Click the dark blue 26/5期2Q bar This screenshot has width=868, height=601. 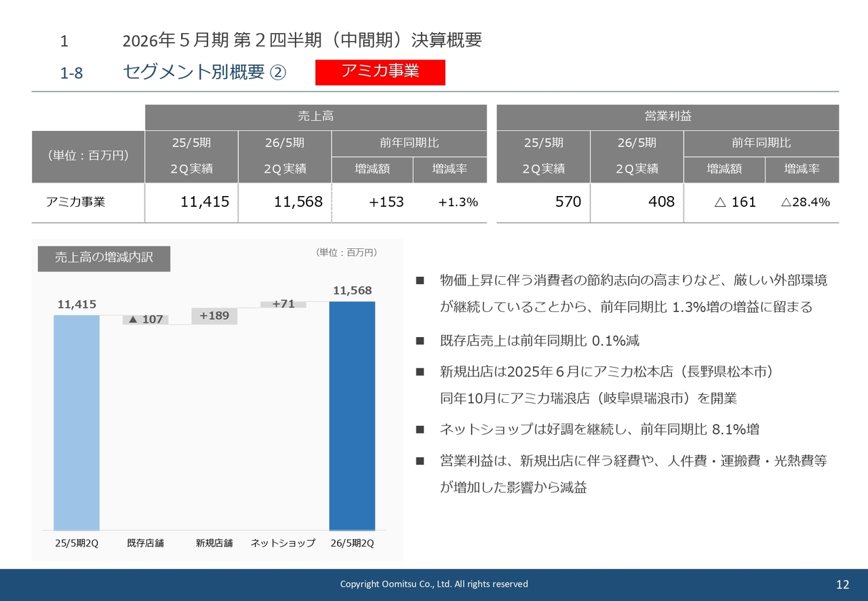tap(352, 414)
